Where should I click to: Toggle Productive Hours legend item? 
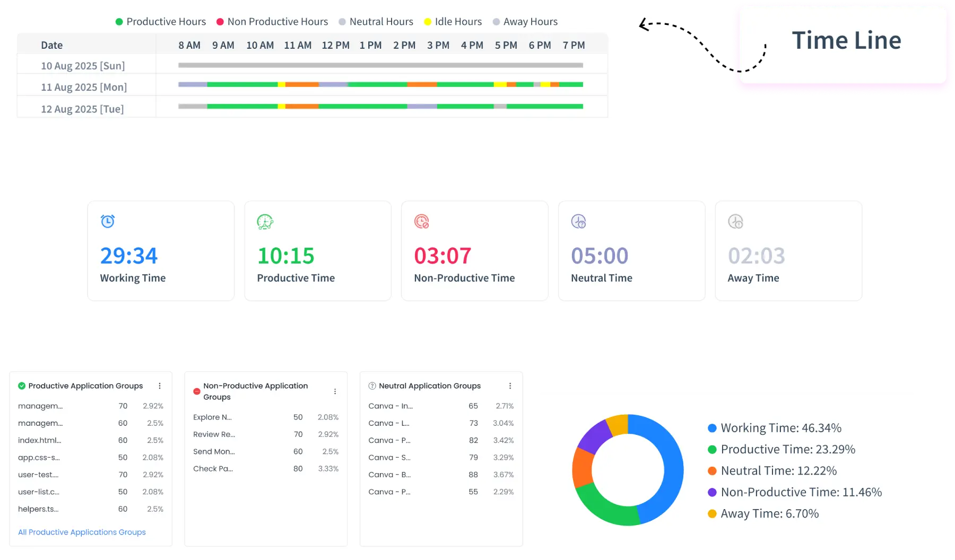[x=161, y=22]
